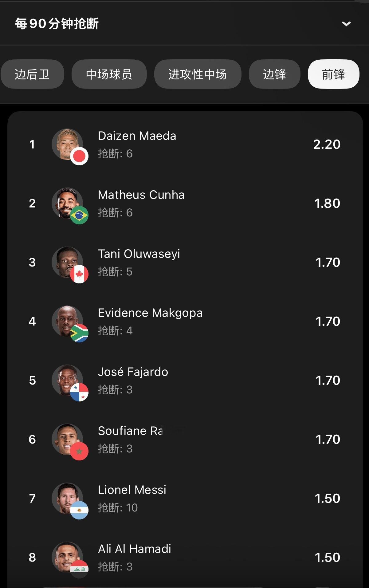Click the Panama flag badge for Fajardo
This screenshot has height=588, width=369.
[x=79, y=392]
